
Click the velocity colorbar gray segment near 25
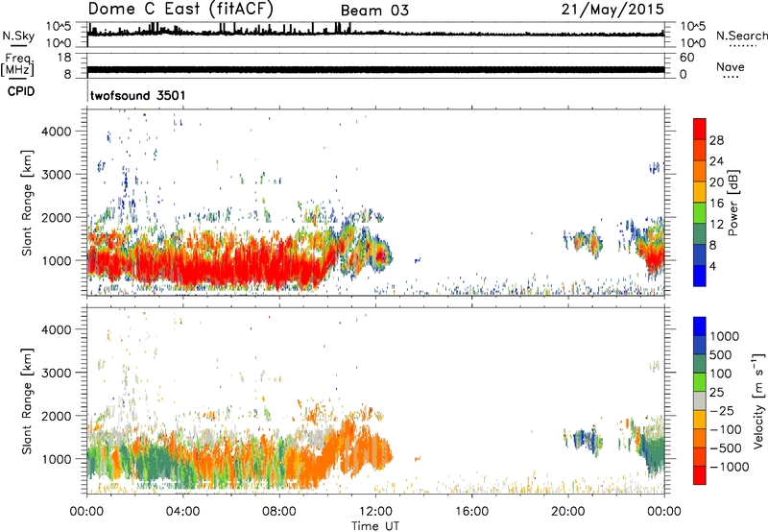(x=700, y=401)
